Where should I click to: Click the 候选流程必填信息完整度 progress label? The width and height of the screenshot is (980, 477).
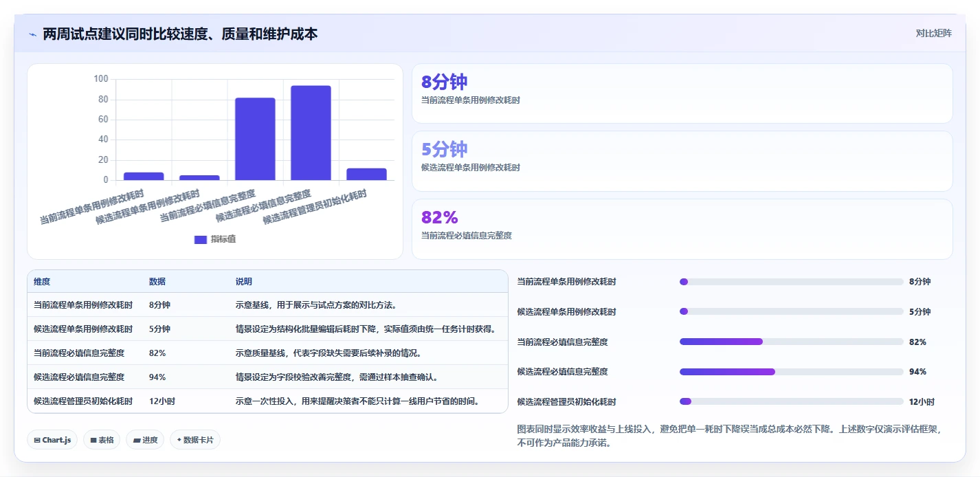click(562, 372)
